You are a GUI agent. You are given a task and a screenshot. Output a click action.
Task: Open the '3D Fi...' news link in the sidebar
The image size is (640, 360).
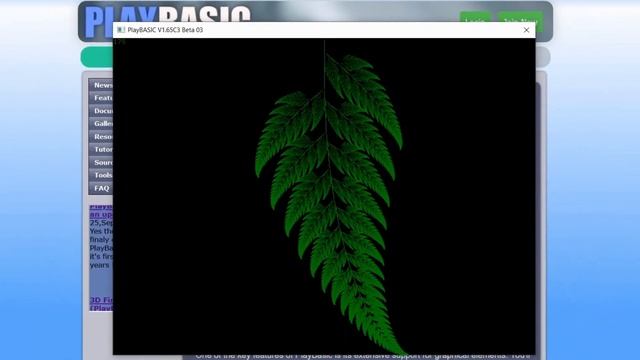pos(101,304)
